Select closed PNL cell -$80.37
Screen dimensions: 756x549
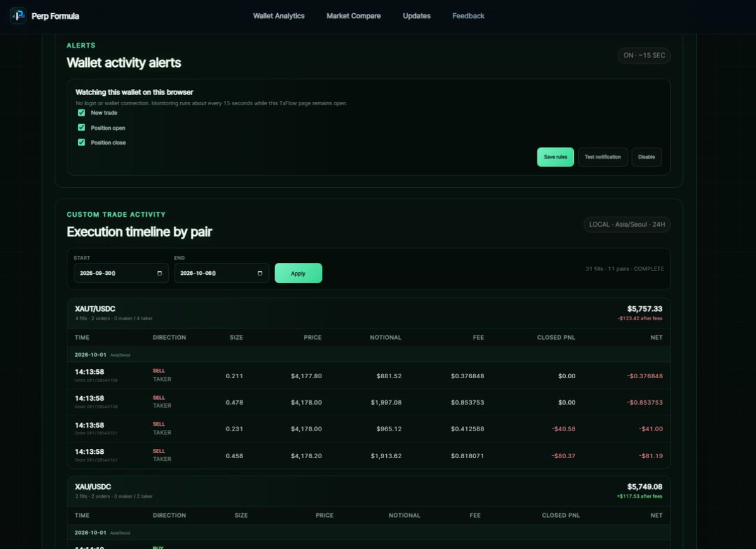[563, 455]
